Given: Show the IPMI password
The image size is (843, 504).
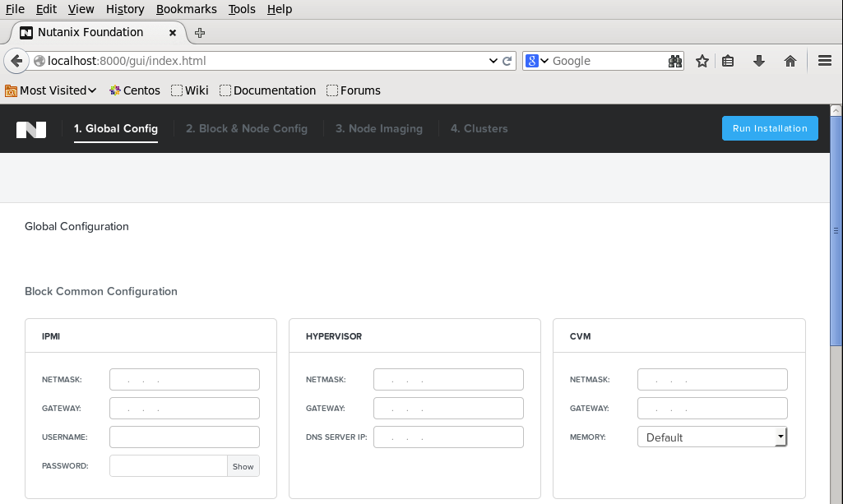Looking at the screenshot, I should point(243,466).
